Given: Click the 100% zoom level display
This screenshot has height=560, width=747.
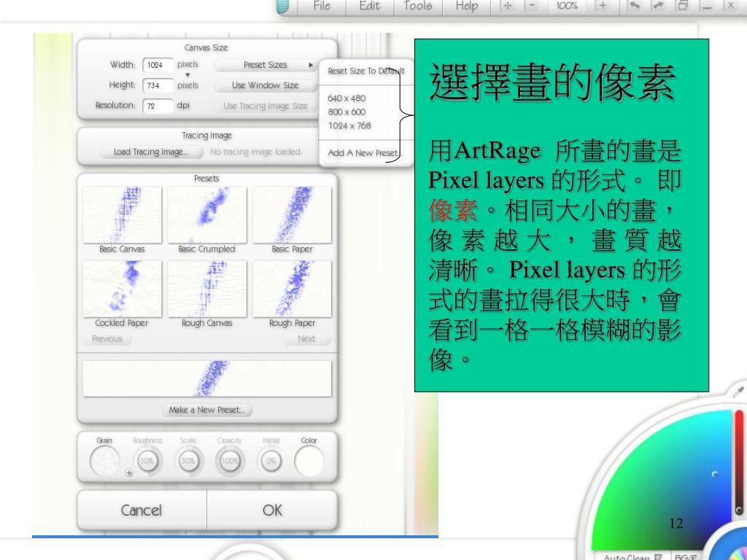Looking at the screenshot, I should 567,6.
